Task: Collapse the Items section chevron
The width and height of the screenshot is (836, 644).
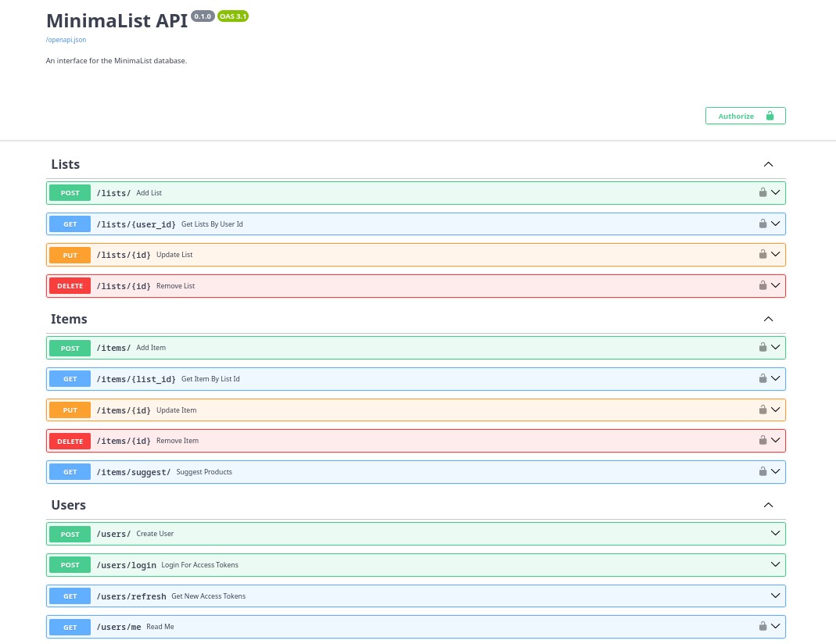Action: coord(768,319)
